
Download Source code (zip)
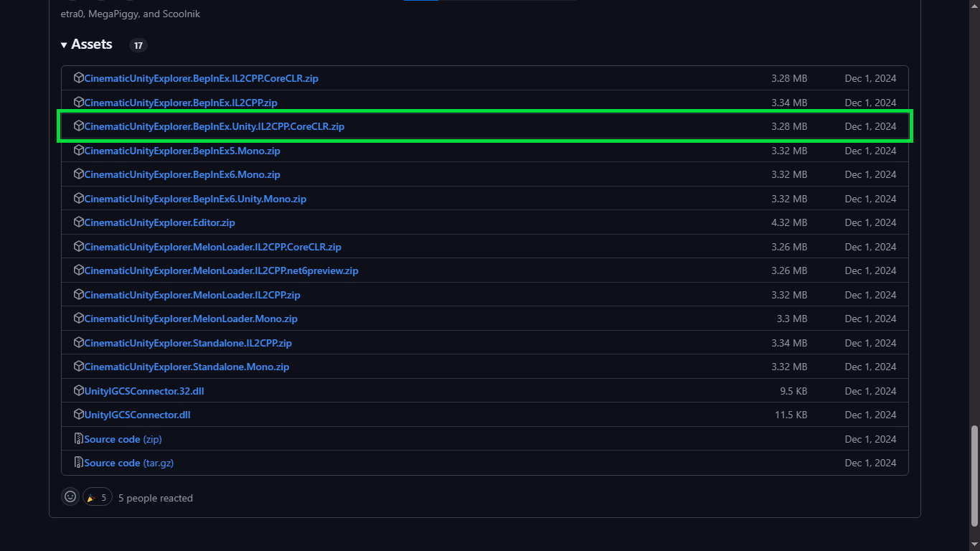[x=123, y=439]
